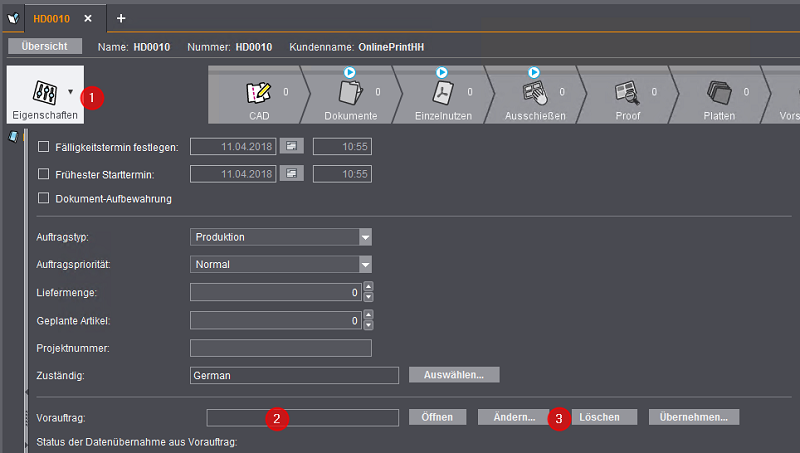Screen dimensions: 800x453
Task: Select the Platten workflow step
Action: pyautogui.click(x=719, y=93)
